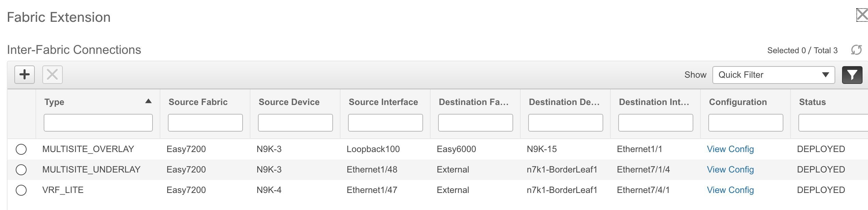Focus the Source Interface filter field
Screen dimensions: 868x210
click(x=386, y=123)
